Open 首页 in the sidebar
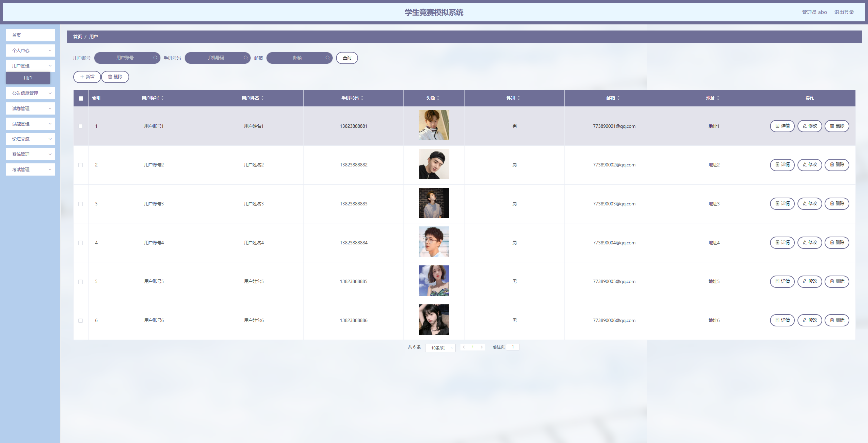Screen dimensions: 868x443 coord(31,35)
